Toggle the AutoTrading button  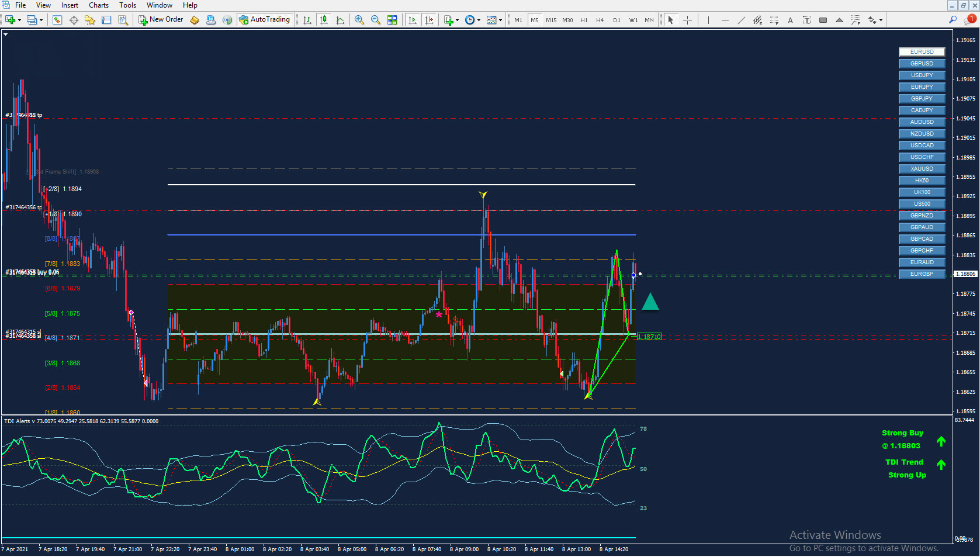click(x=264, y=20)
